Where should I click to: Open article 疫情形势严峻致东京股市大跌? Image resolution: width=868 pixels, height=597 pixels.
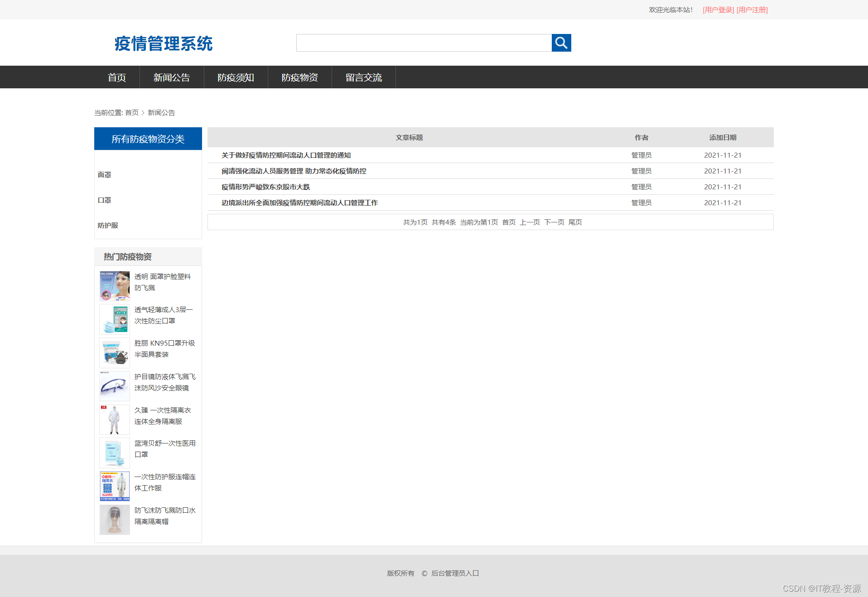coord(266,187)
